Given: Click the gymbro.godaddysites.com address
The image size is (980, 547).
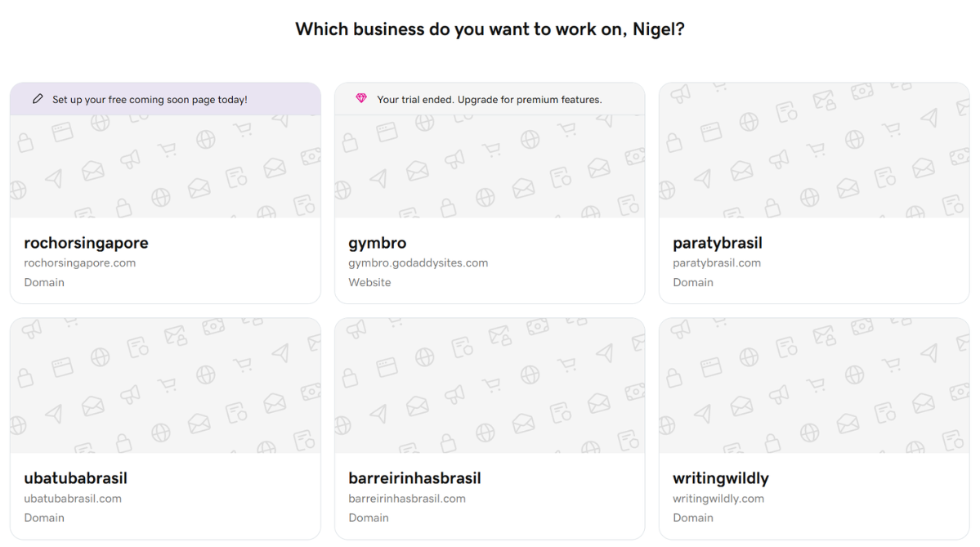Looking at the screenshot, I should pos(418,263).
